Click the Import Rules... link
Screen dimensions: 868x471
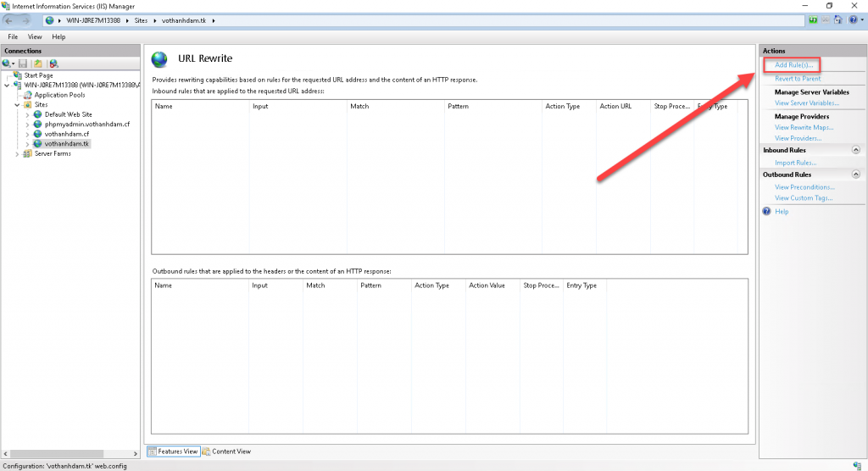pos(795,163)
